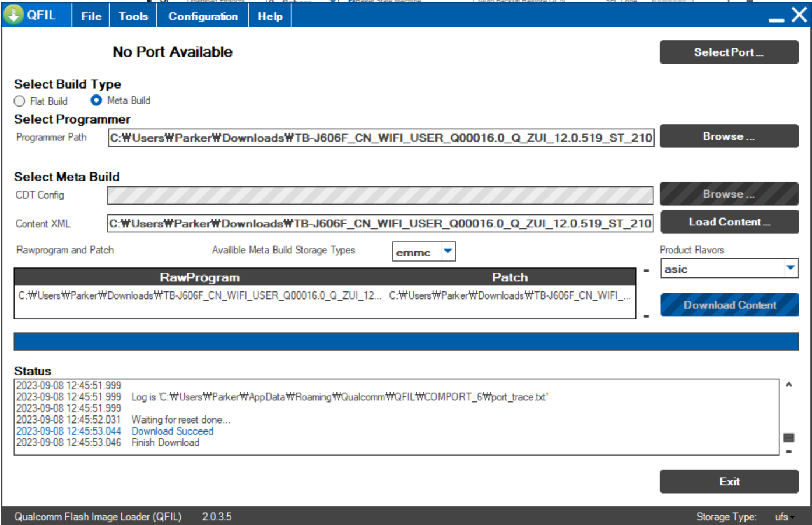This screenshot has height=525, width=812.
Task: Click the CDT Config input field
Action: coord(380,195)
